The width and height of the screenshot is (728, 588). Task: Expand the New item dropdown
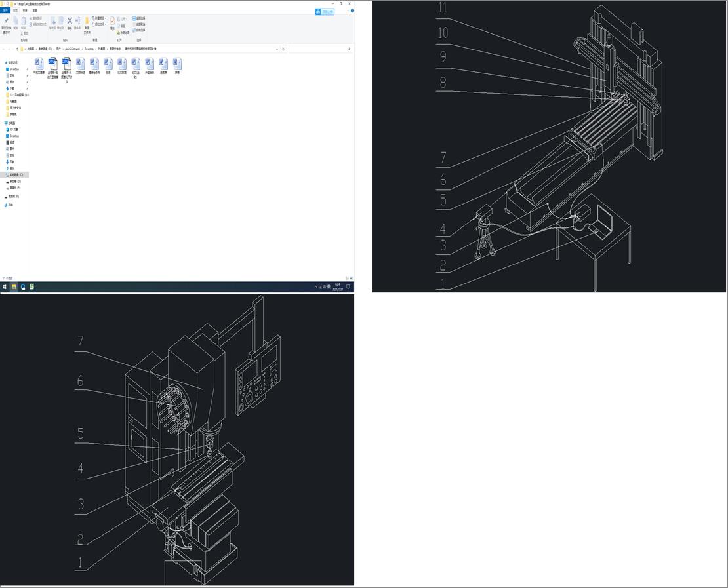(99, 18)
